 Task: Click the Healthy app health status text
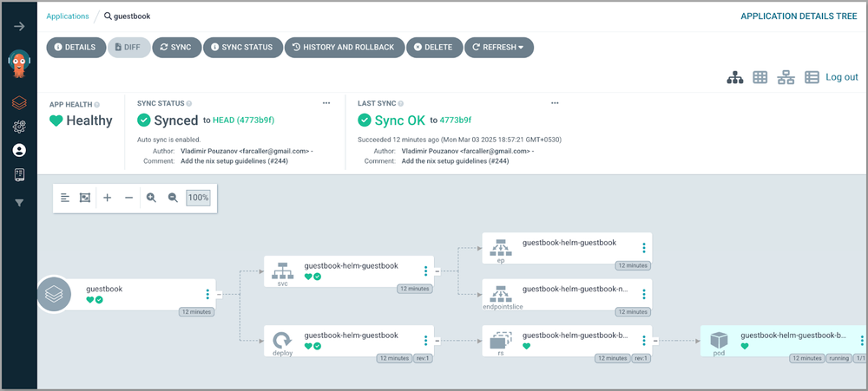click(x=89, y=121)
